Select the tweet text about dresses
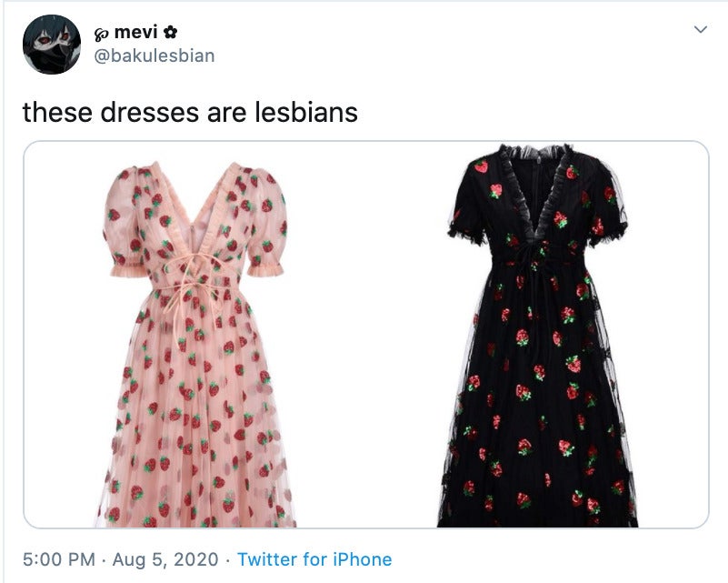This screenshot has width=728, height=583. 190,112
